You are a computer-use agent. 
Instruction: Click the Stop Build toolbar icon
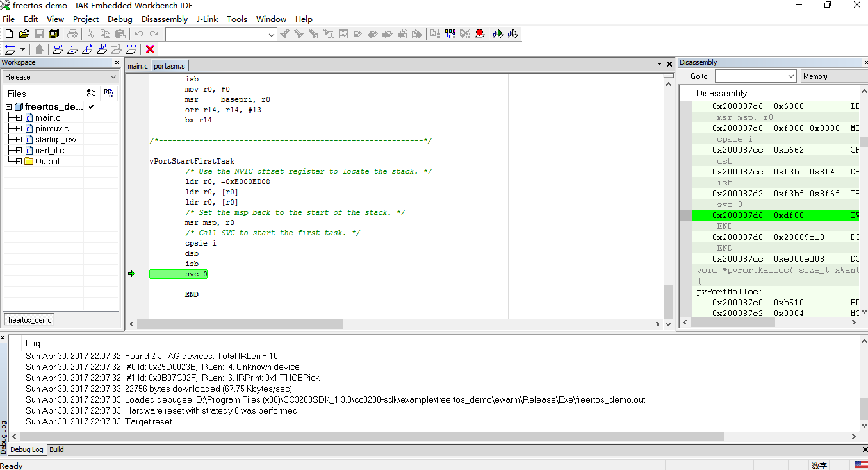pyautogui.click(x=465, y=34)
